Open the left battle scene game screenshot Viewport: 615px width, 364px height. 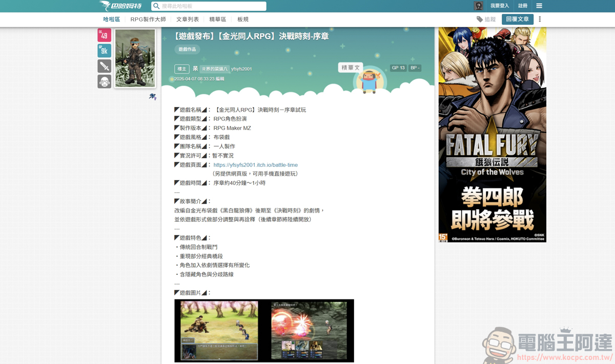click(x=219, y=330)
